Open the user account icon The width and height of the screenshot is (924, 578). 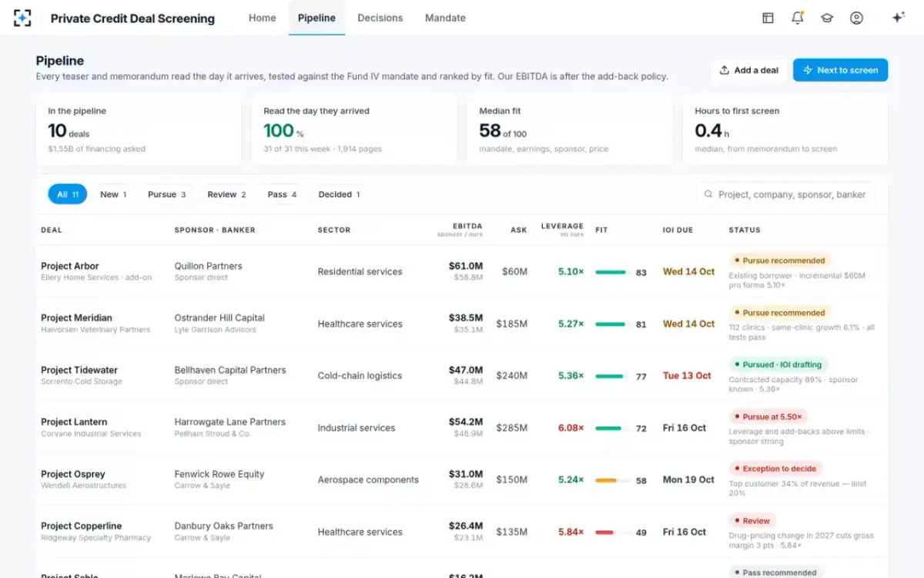856,18
